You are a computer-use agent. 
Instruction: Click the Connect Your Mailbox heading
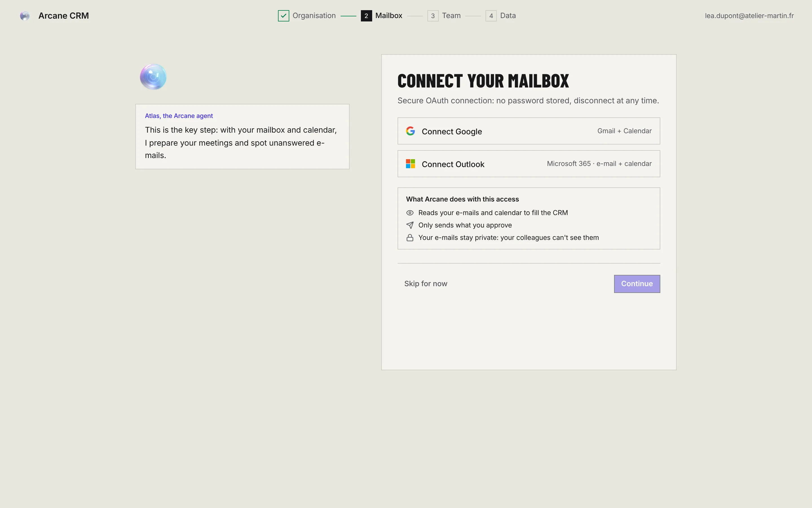[x=483, y=81]
